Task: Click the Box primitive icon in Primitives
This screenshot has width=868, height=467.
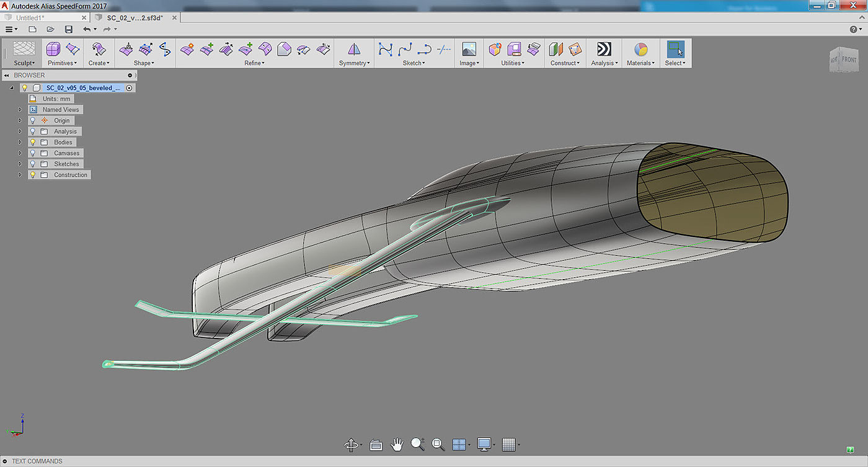Action: pos(53,50)
